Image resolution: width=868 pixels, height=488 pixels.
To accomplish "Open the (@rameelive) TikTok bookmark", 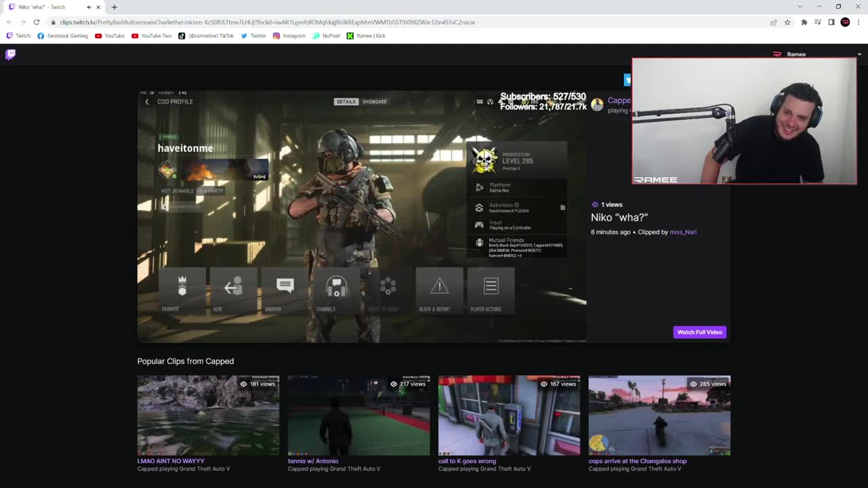I will 206,36.
